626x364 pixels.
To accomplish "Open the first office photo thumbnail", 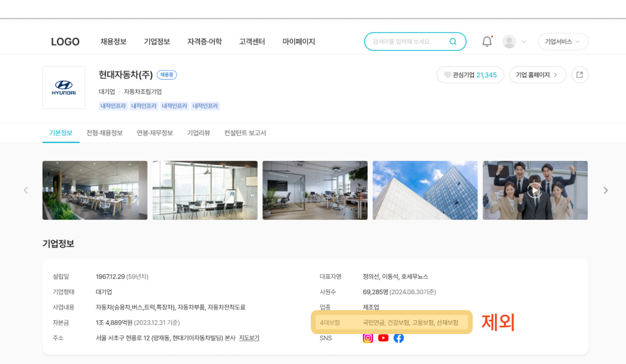I will click(x=95, y=190).
